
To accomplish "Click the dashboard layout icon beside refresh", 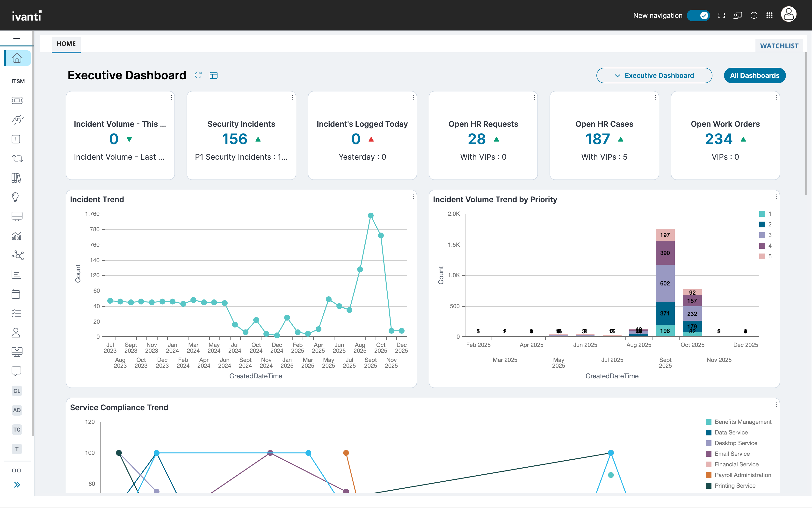I will [x=214, y=75].
